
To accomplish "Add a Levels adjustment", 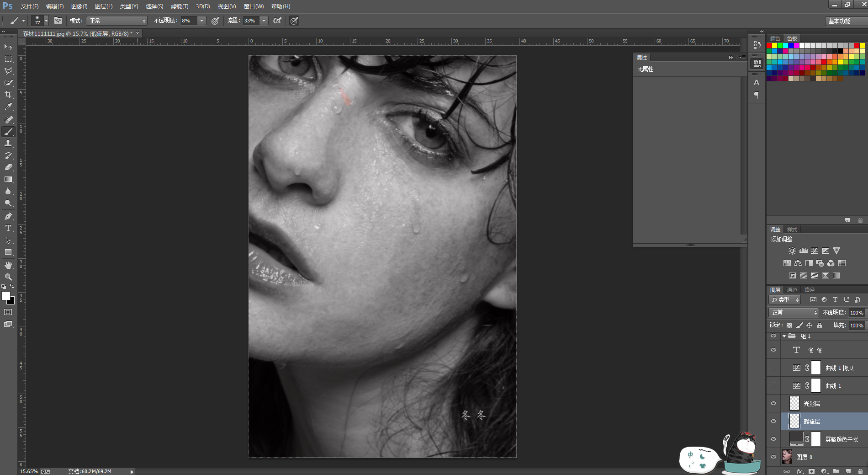I will pos(804,251).
